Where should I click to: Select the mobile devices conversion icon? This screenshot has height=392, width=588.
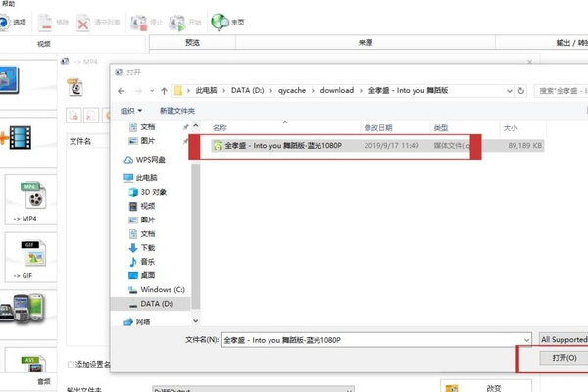point(22,309)
